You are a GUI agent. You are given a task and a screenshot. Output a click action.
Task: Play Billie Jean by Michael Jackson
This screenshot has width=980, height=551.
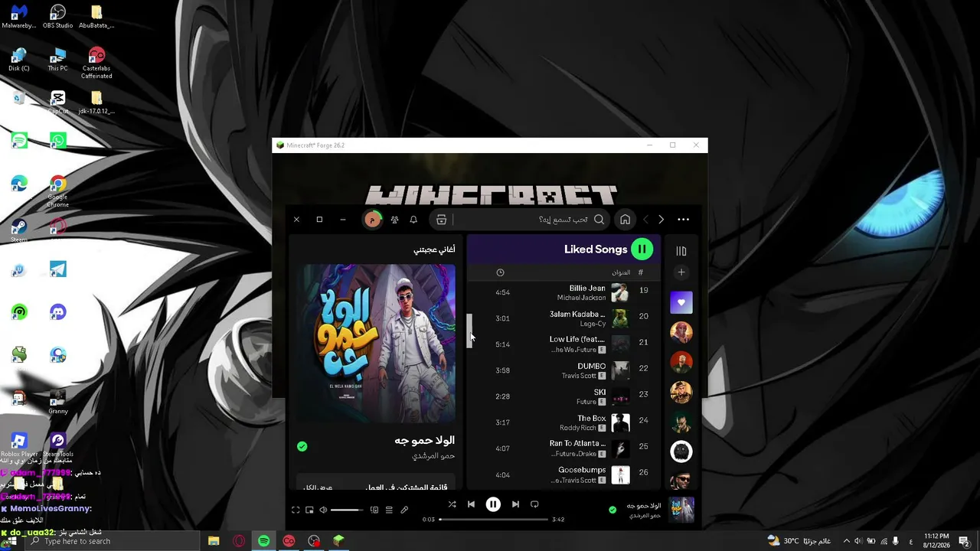(564, 292)
